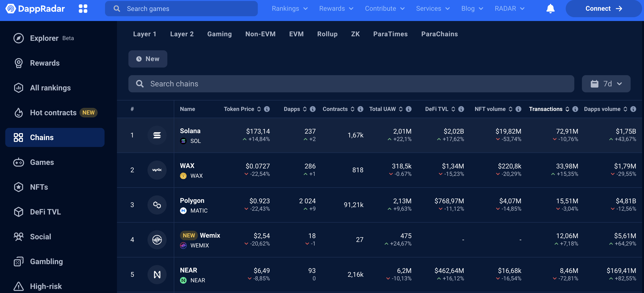Image resolution: width=644 pixels, height=293 pixels.
Task: Open Explorer compass icon in sidebar
Action: pos(19,38)
